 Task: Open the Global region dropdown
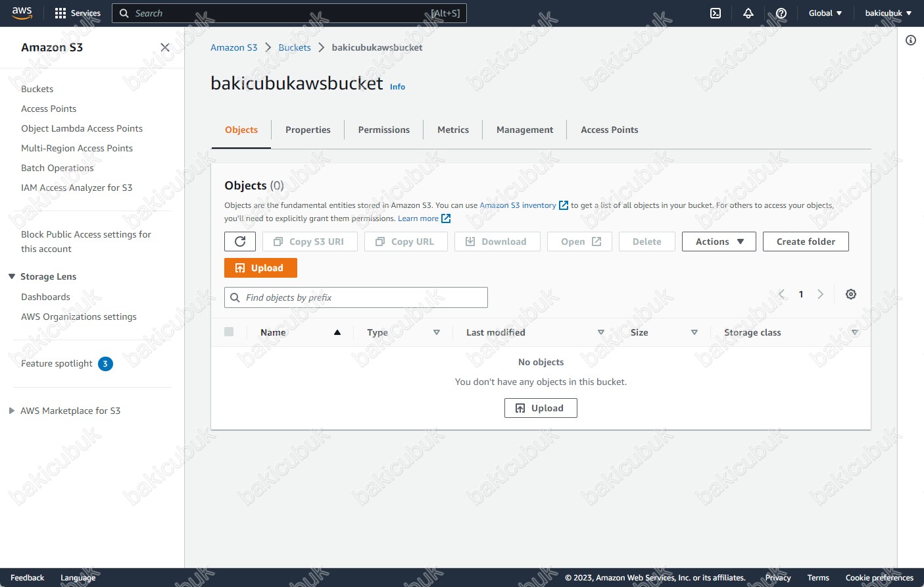[x=825, y=13]
